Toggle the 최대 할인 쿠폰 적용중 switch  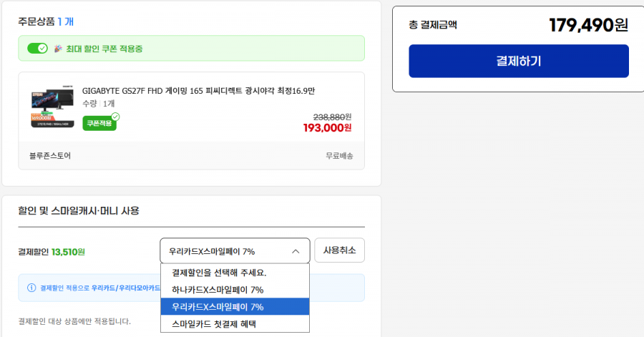(37, 49)
